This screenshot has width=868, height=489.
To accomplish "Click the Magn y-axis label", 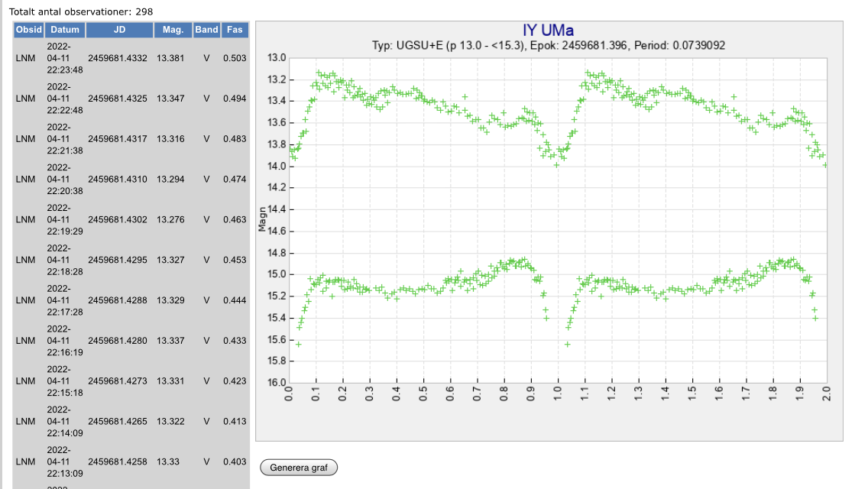I will pyautogui.click(x=261, y=220).
